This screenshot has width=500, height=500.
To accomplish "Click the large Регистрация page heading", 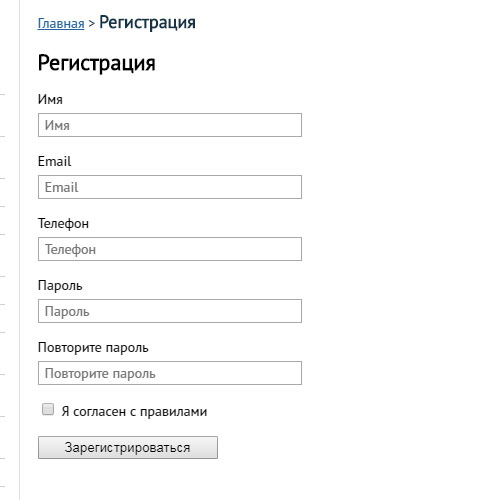I will tap(97, 63).
